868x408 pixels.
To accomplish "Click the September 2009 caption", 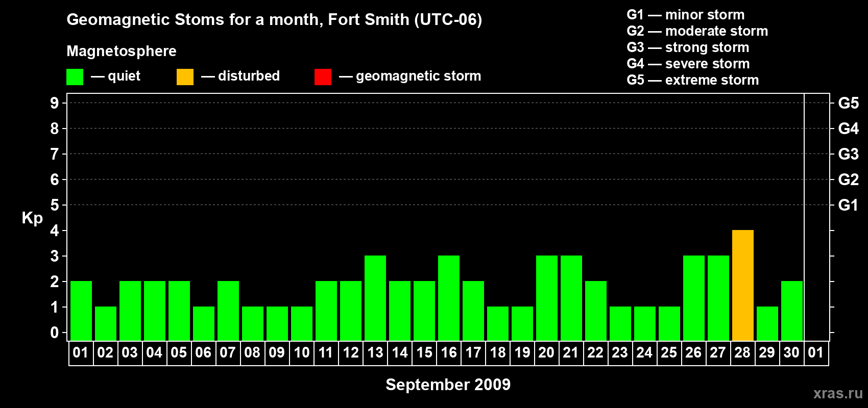I will point(448,385).
